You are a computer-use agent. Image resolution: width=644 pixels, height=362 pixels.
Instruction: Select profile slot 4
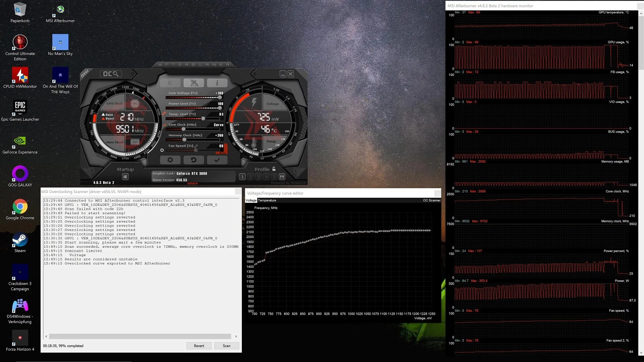coord(266,177)
